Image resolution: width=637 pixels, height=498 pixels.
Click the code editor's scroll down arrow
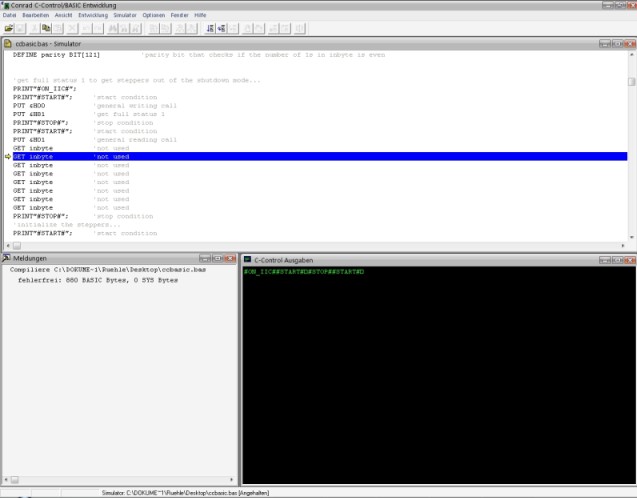tap(632, 237)
